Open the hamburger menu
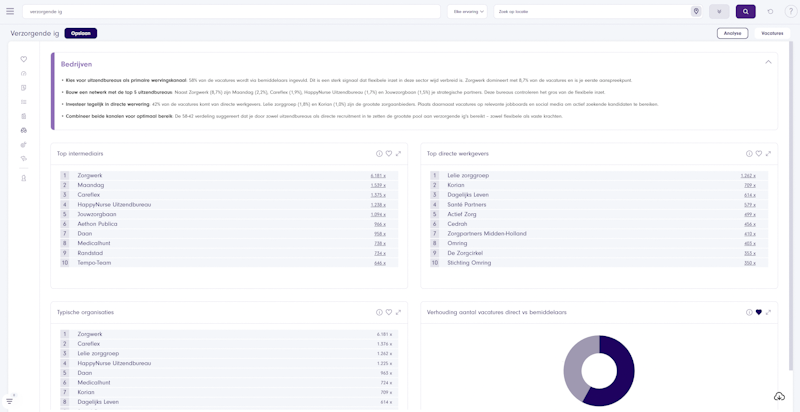 pyautogui.click(x=10, y=11)
